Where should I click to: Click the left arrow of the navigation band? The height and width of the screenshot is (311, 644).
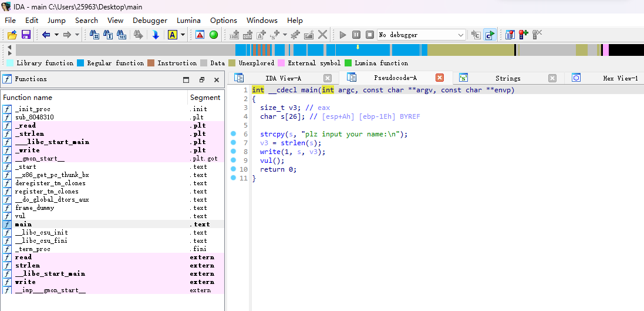coord(9,47)
